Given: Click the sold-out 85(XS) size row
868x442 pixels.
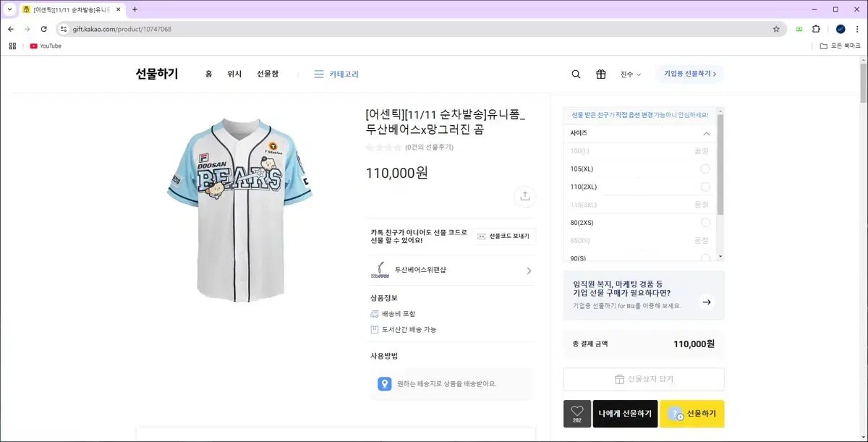Looking at the screenshot, I should tap(641, 240).
